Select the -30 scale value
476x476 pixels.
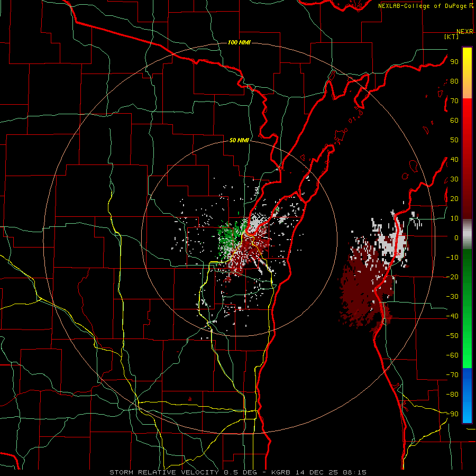click(x=452, y=297)
